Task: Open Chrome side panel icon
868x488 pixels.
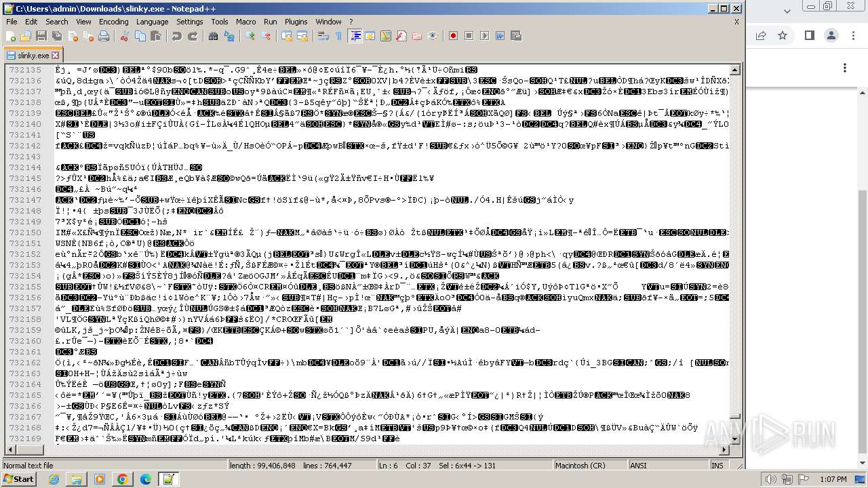Action: tap(810, 35)
